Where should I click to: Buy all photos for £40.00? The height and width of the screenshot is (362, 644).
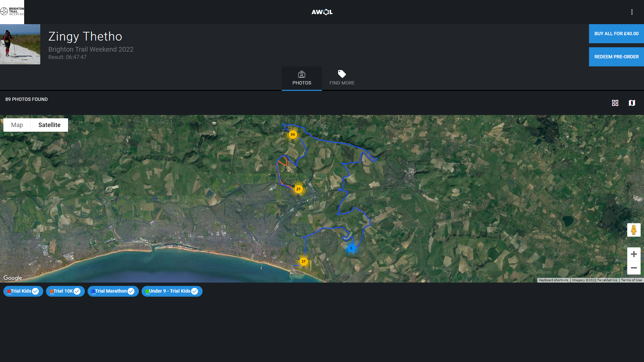(x=616, y=34)
